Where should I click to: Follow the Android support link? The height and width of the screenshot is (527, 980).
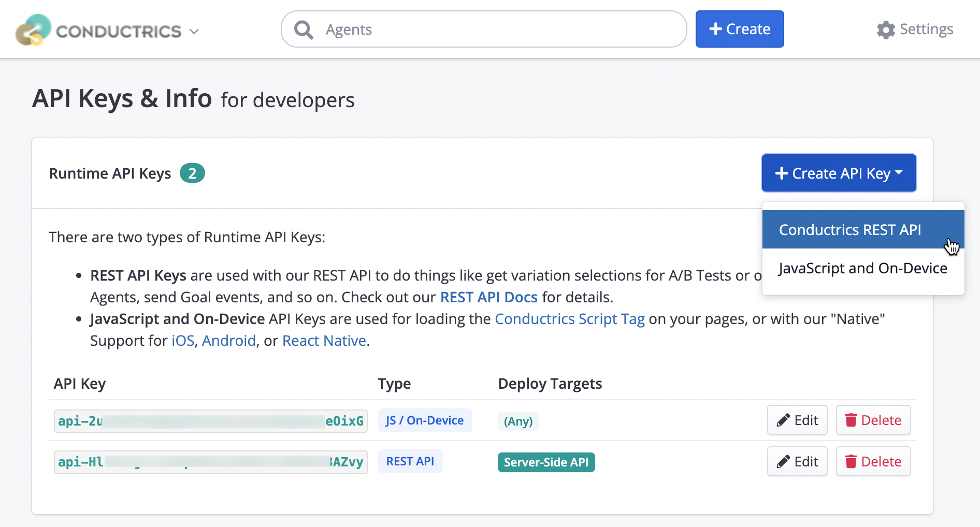click(228, 341)
